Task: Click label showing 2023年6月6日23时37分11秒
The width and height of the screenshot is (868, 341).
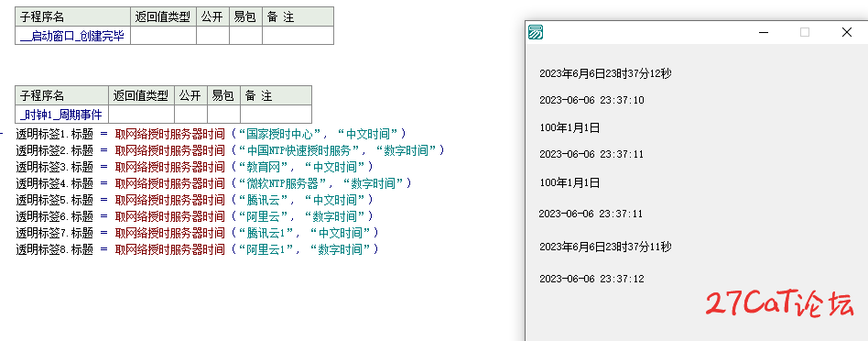Action: (605, 247)
